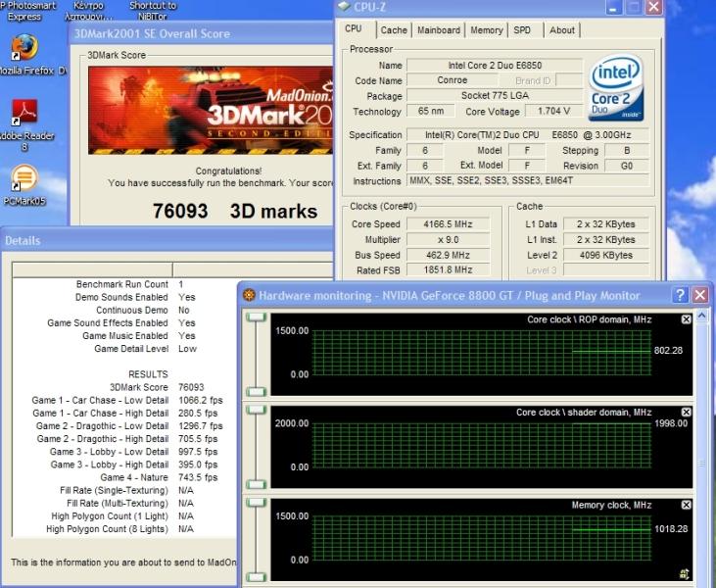Image resolution: width=716 pixels, height=588 pixels.
Task: Click the bottom slider handle of ROP domain graph
Action: [257, 392]
